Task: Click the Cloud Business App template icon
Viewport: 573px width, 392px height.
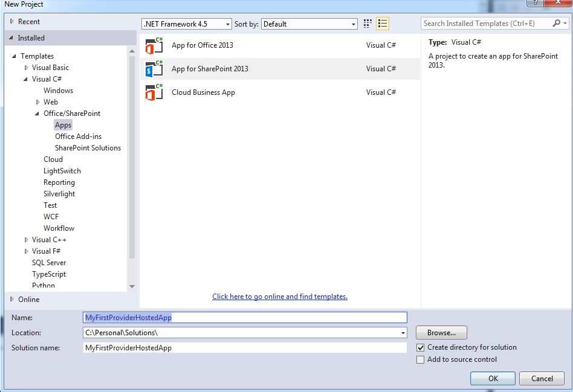Action: (154, 92)
